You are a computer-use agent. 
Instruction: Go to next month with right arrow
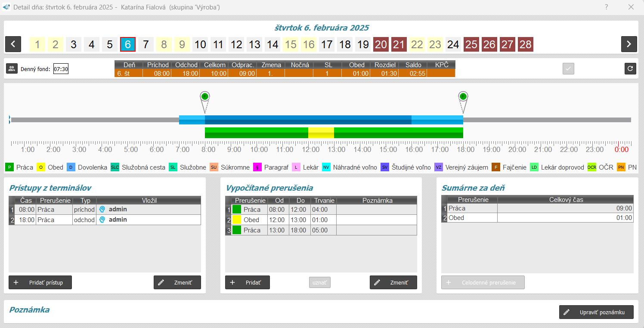pos(629,44)
